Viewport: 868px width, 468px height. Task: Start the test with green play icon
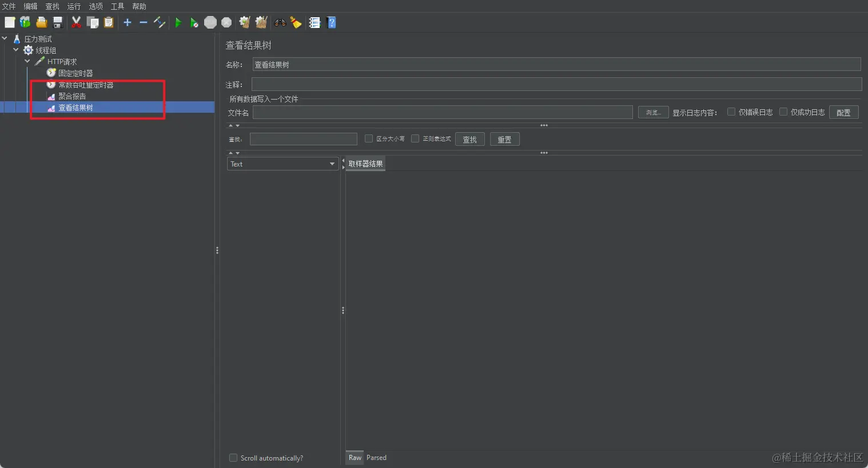(x=178, y=22)
